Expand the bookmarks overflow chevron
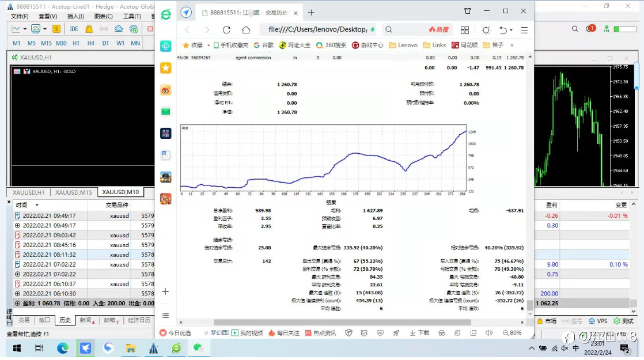The width and height of the screenshot is (644, 360). point(512,45)
